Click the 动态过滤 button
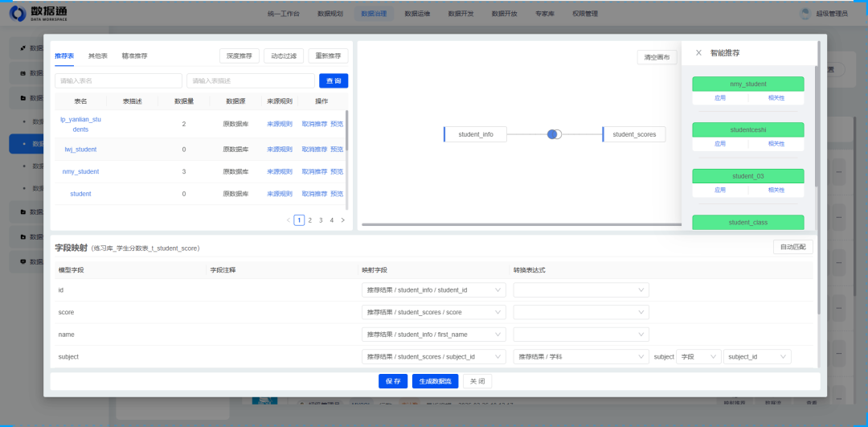The image size is (868, 427). tap(284, 56)
